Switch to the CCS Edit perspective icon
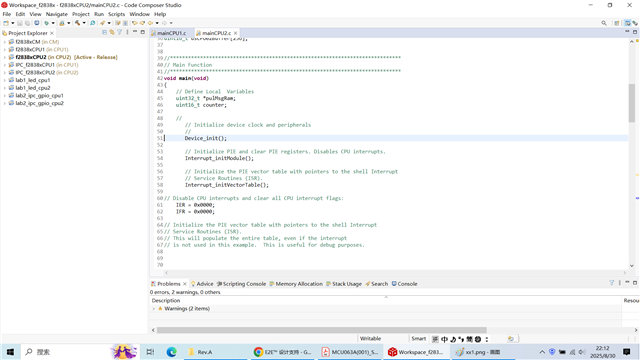Screen dimensions: 640x360 click(x=627, y=23)
